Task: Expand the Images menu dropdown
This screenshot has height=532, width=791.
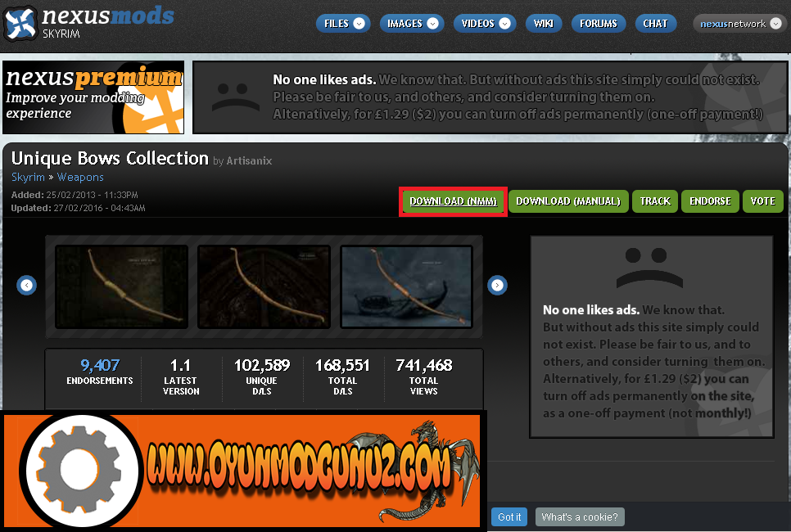Action: click(x=433, y=23)
